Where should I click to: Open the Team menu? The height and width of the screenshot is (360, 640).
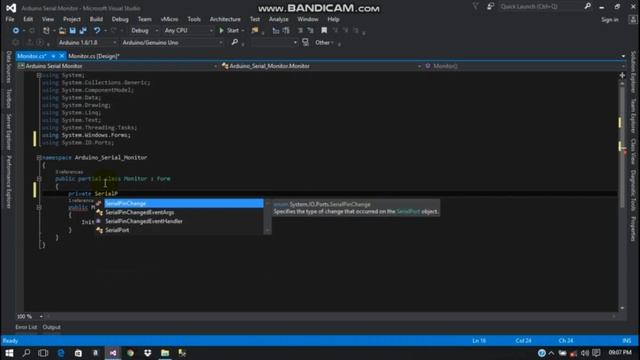point(144,19)
